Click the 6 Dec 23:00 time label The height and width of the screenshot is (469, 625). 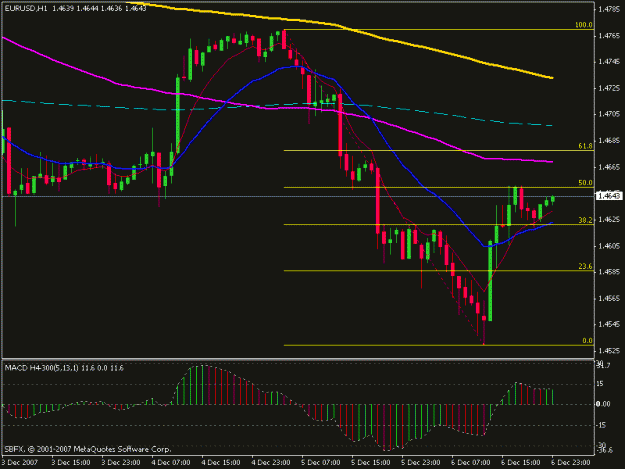pos(571,463)
